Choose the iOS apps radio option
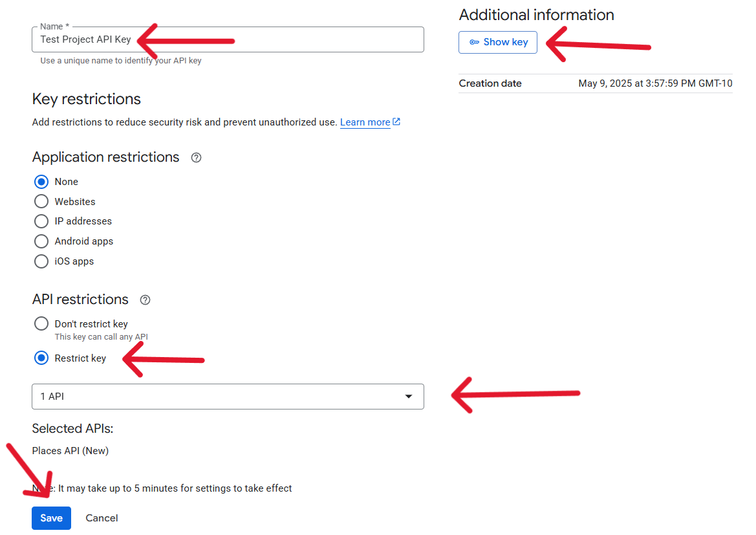This screenshot has width=756, height=535. pos(41,261)
